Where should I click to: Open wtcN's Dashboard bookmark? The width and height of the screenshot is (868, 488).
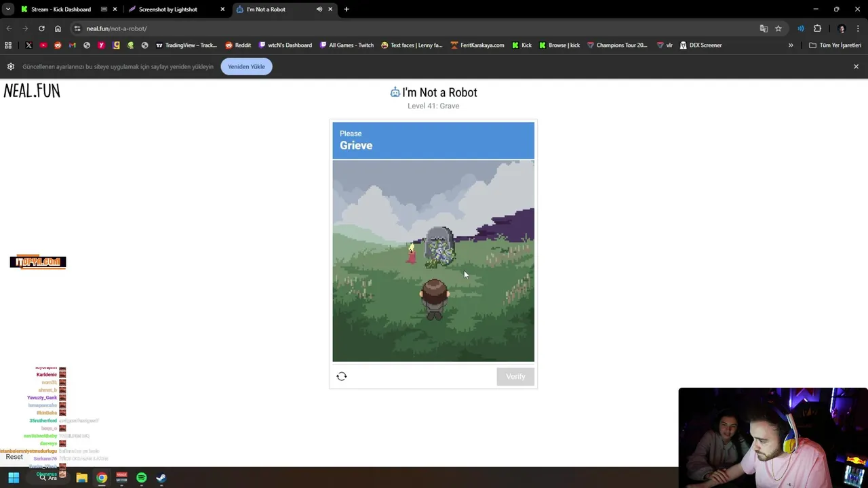click(285, 45)
